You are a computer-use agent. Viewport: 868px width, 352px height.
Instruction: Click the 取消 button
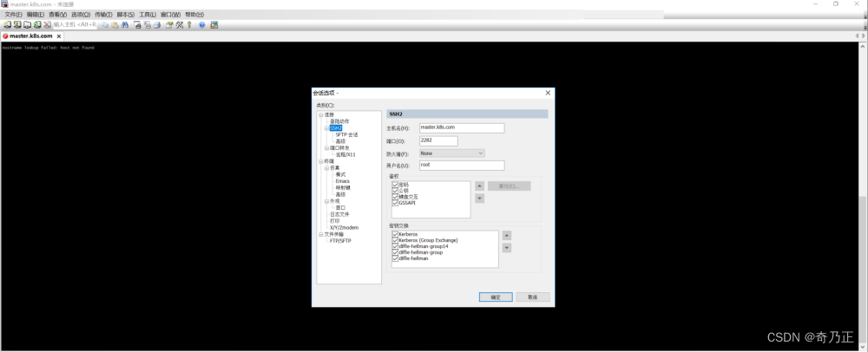tap(533, 297)
